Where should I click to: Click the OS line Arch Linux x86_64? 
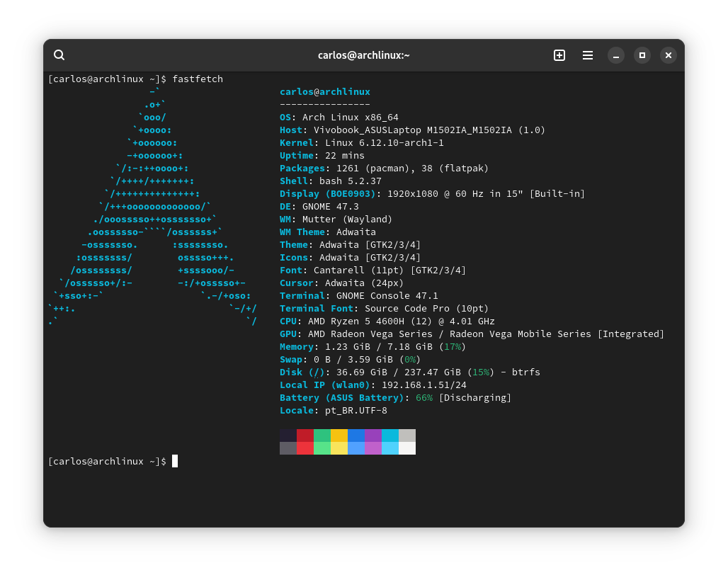pyautogui.click(x=339, y=118)
